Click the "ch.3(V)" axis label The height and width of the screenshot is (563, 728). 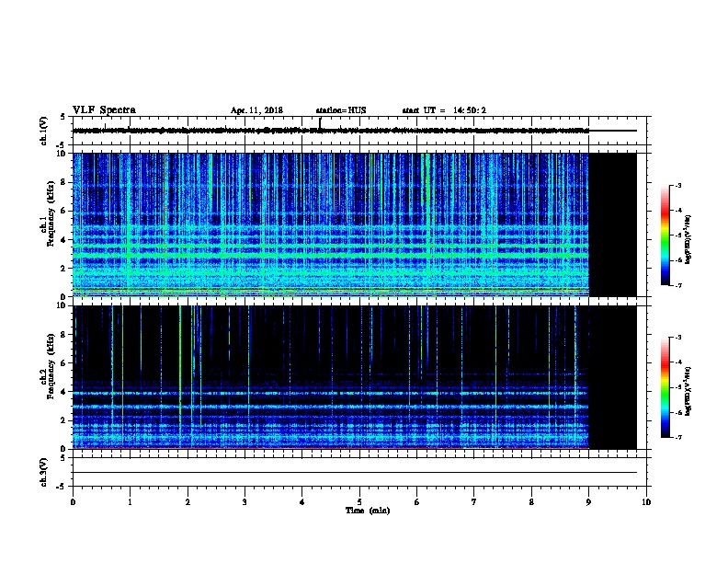click(x=43, y=472)
